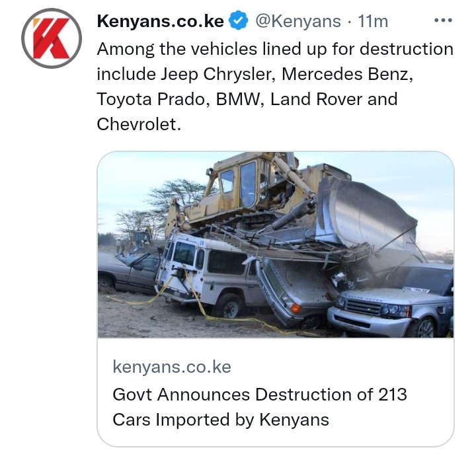Open the Kenyans.co.ke profile avatar
Screen dimensions: 476x460
click(52, 38)
